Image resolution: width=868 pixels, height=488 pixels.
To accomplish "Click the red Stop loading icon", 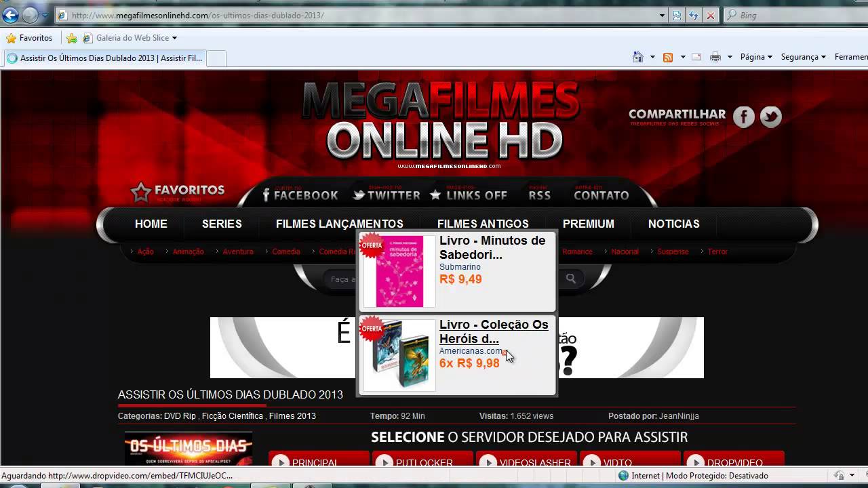I will click(x=711, y=15).
